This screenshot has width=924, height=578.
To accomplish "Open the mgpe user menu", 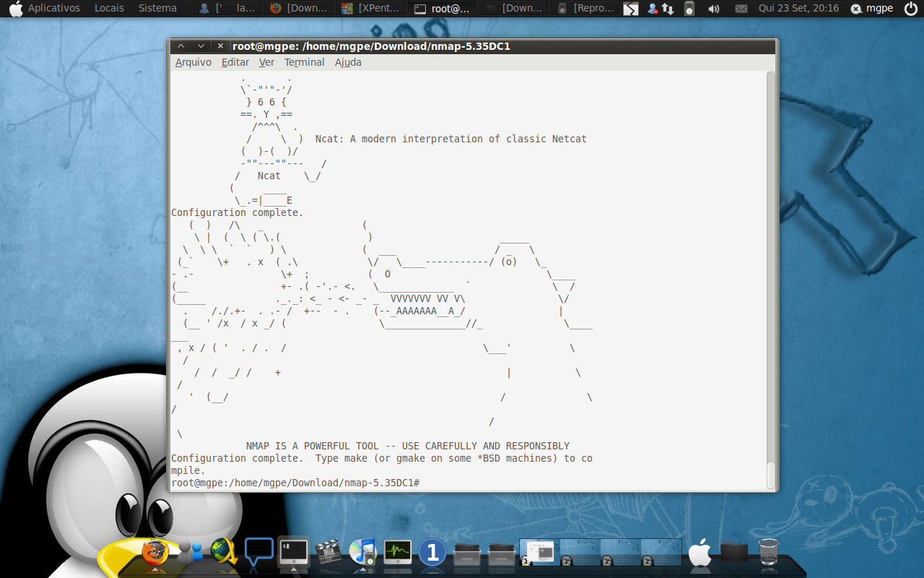I will [872, 9].
